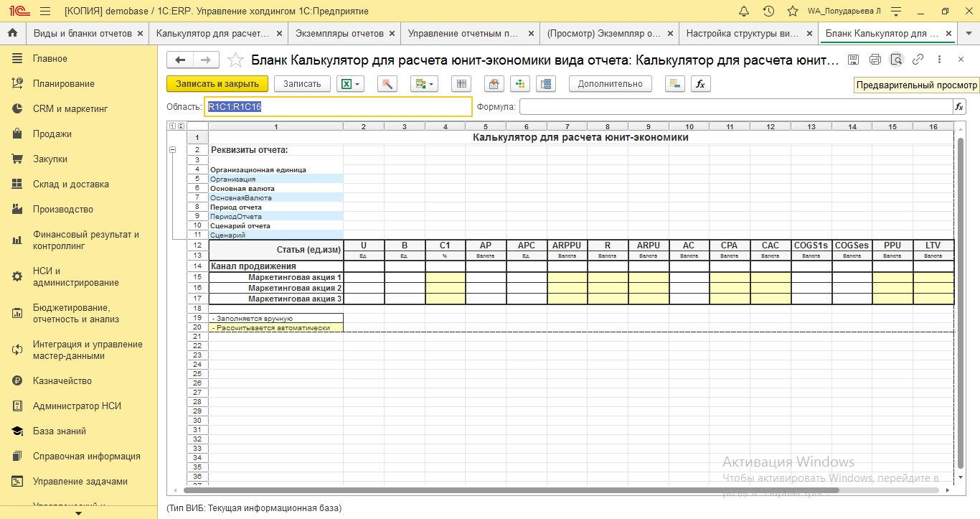Image resolution: width=980 pixels, height=519 pixels.
Task: Open print preview (Предварительный просмотр) icon
Action: coord(896,60)
